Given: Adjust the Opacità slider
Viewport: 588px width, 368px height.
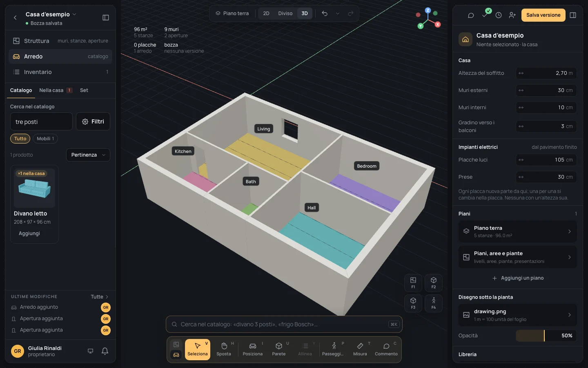Looking at the screenshot, I should pos(546,336).
